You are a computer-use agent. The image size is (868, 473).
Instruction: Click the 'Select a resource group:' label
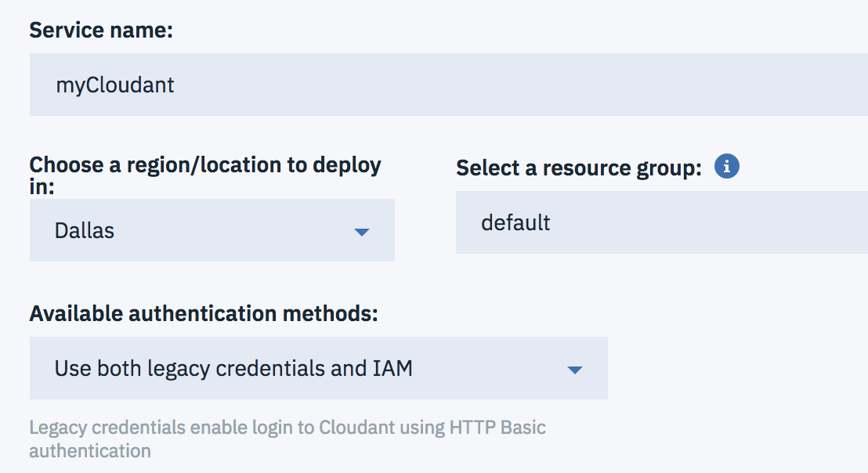click(578, 168)
